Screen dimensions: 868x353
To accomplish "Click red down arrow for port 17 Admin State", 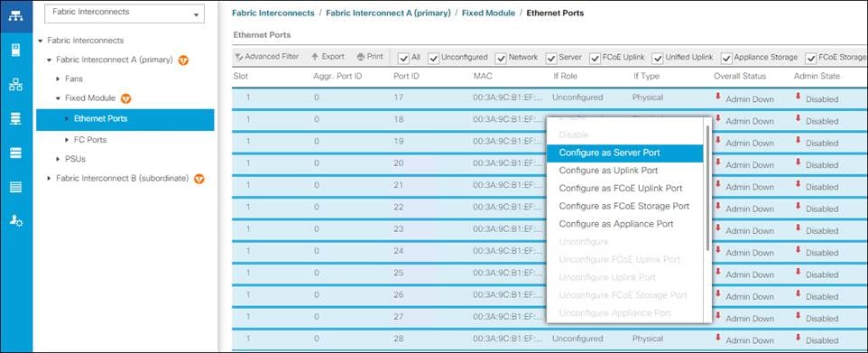I will pyautogui.click(x=799, y=97).
